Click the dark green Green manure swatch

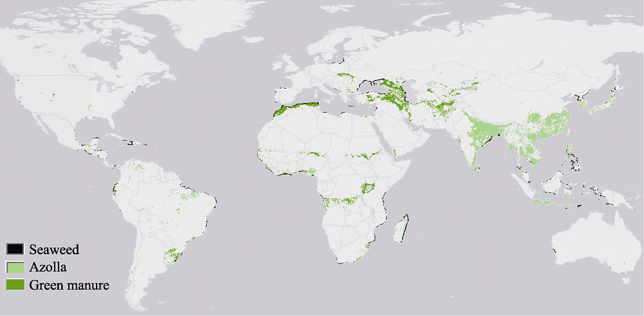(x=15, y=285)
